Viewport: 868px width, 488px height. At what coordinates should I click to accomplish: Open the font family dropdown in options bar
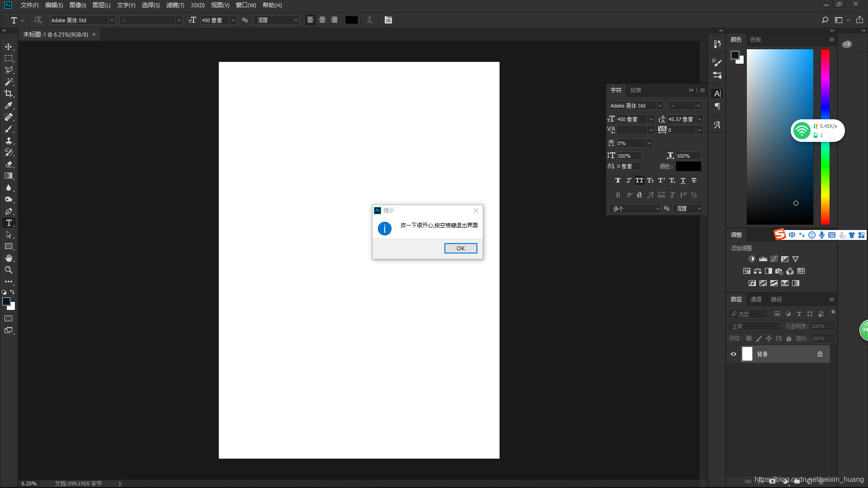coord(112,20)
